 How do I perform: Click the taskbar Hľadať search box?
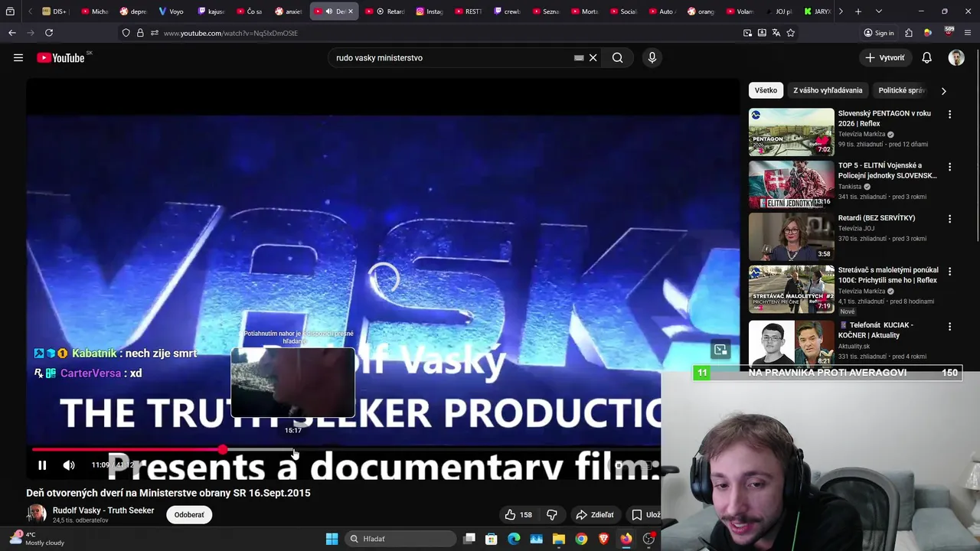tap(400, 539)
